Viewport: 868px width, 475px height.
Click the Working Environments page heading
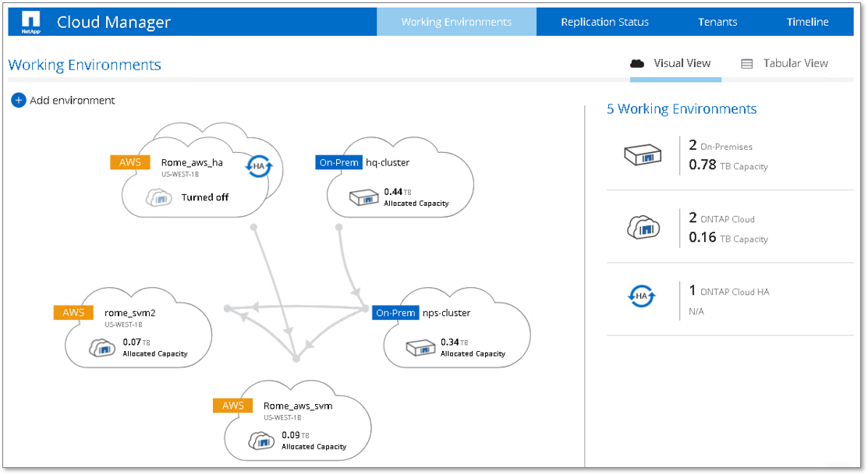click(x=85, y=65)
